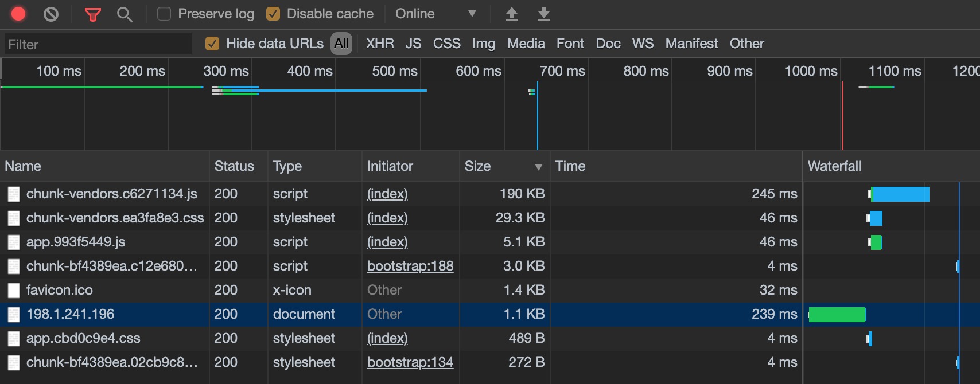The image size is (980, 384).
Task: Click the file icon beside app.993f5449.js
Action: pyautogui.click(x=14, y=242)
